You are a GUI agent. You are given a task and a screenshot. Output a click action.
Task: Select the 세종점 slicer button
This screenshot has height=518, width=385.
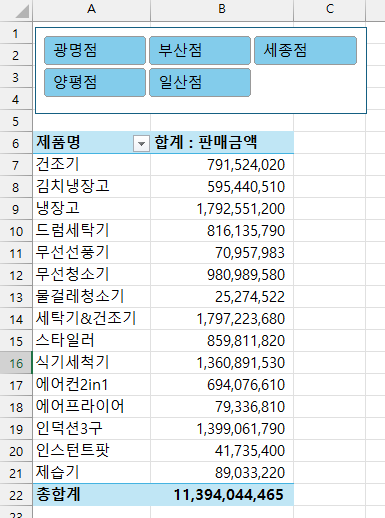(305, 50)
